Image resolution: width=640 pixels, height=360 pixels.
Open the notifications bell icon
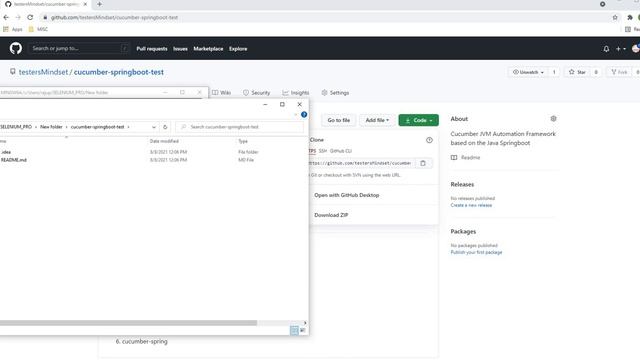606,49
